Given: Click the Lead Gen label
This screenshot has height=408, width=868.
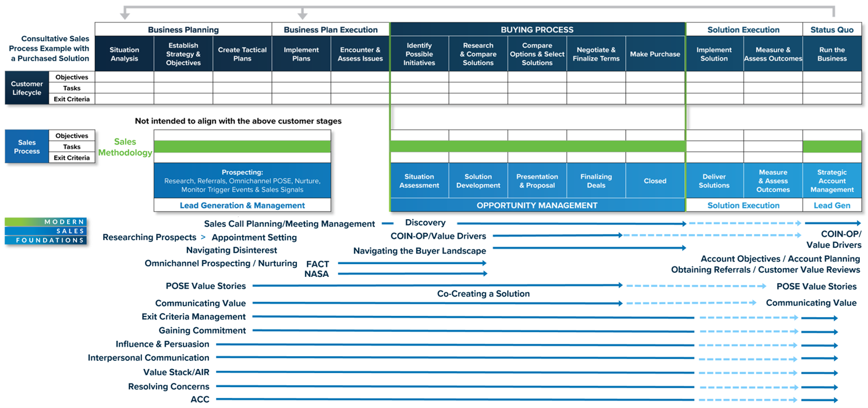Looking at the screenshot, I should tap(832, 205).
